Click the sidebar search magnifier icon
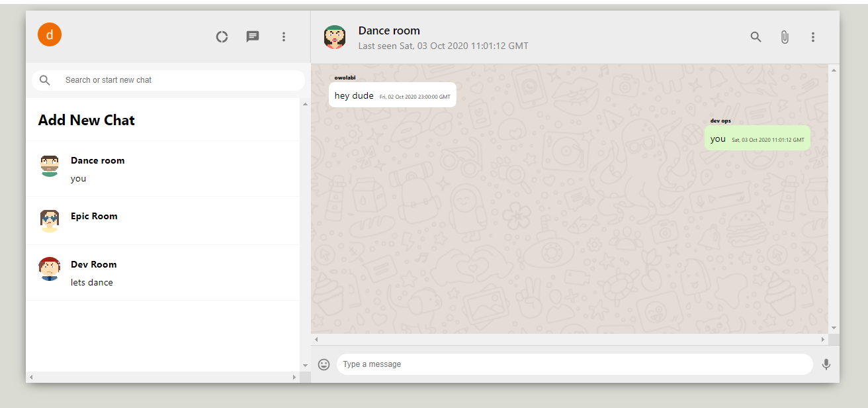Viewport: 868px width, 408px height. tap(45, 80)
